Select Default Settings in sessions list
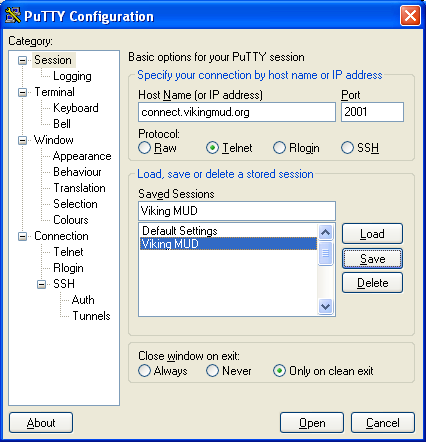Screen dimensions: 426x442 tap(228, 231)
